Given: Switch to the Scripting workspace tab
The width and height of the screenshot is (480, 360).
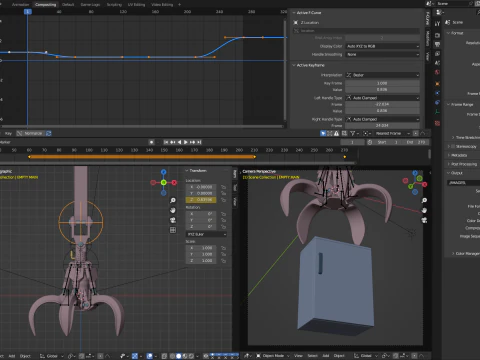Looking at the screenshot, I should (x=114, y=5).
